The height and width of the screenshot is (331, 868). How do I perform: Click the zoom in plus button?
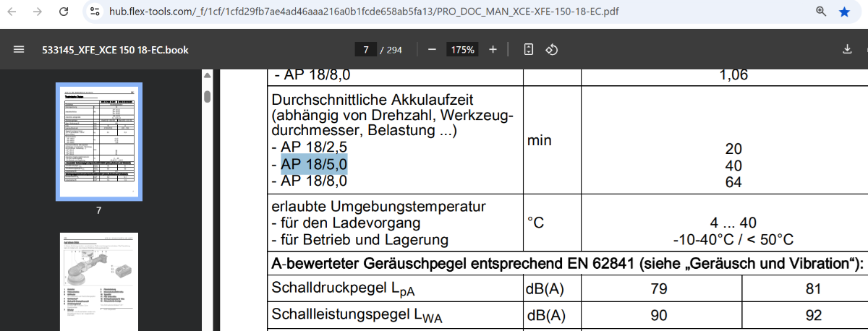pos(493,50)
